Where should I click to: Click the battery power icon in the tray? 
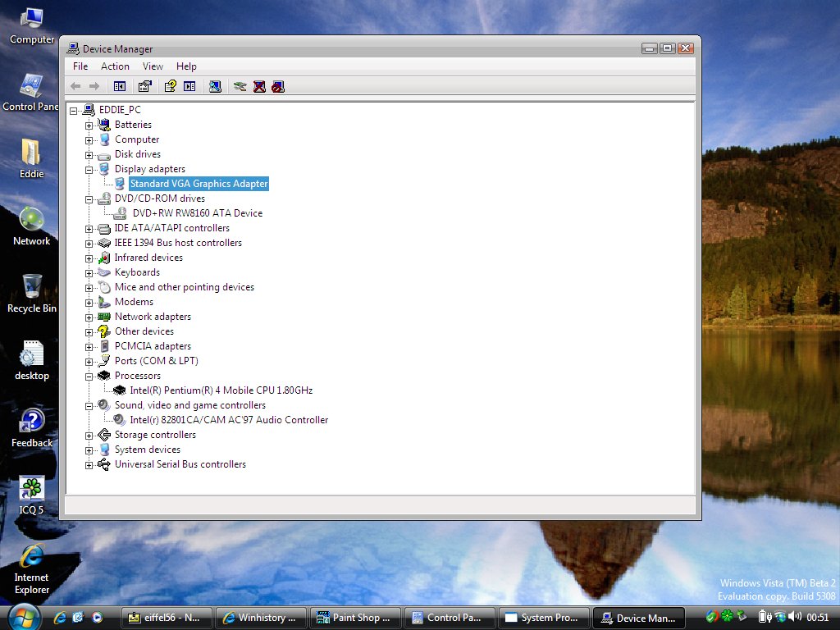(763, 616)
